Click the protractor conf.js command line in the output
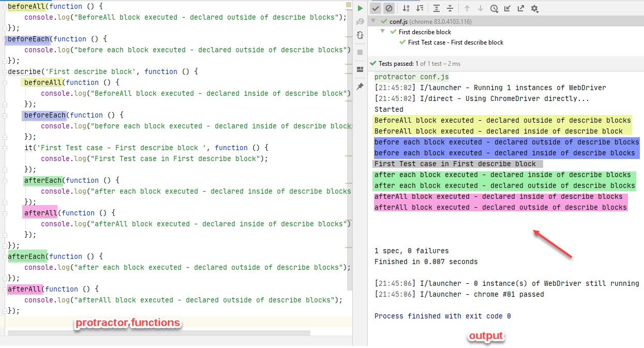 (412, 77)
